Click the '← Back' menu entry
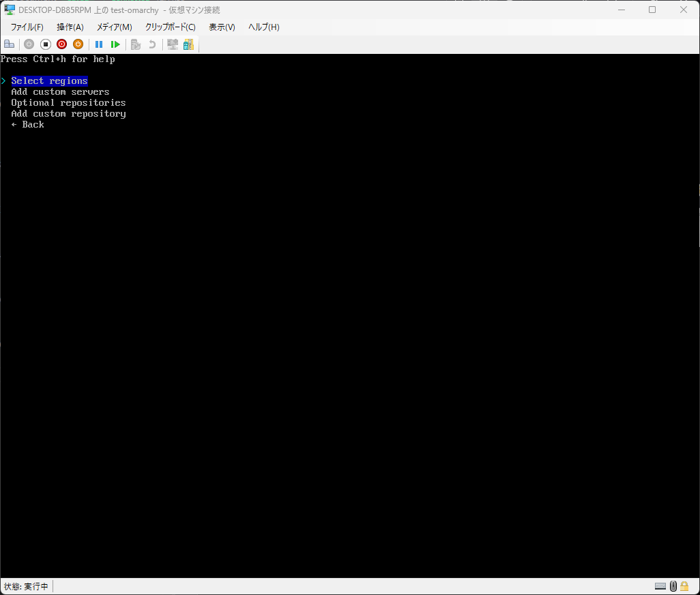The height and width of the screenshot is (595, 700). point(28,125)
